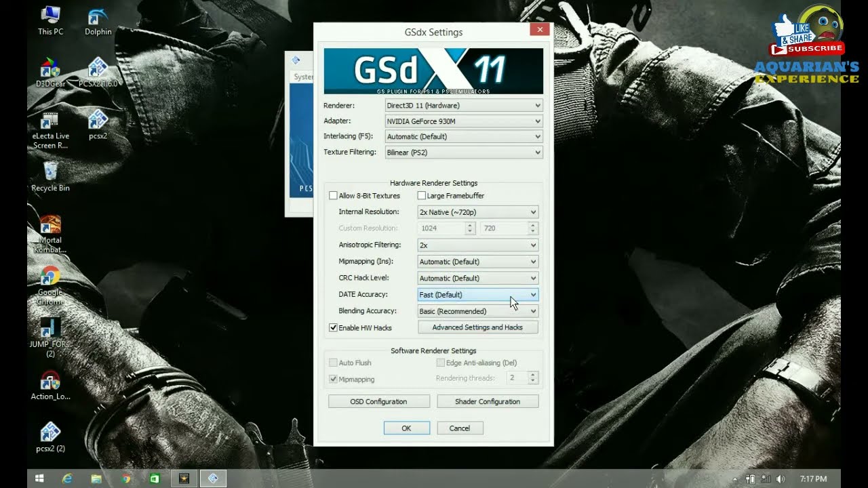Launch Mortal Kombat desktop shortcut
The height and width of the screenshot is (488, 868).
pos(50,234)
